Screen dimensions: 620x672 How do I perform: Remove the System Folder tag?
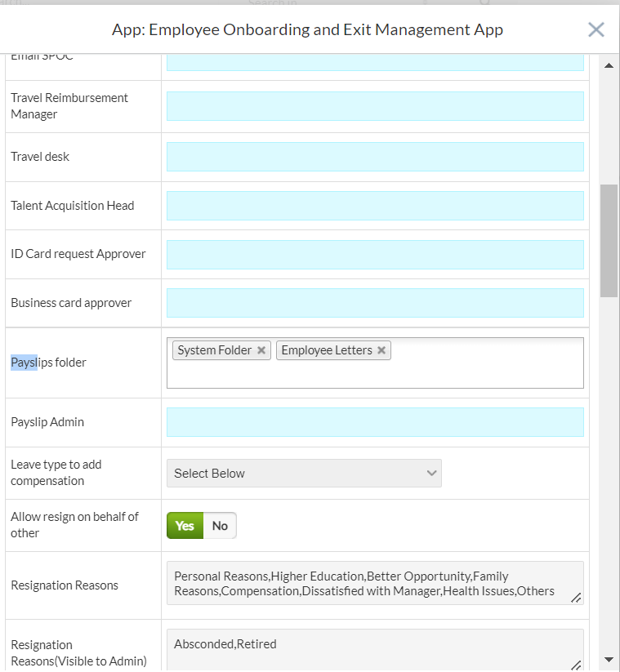[261, 350]
